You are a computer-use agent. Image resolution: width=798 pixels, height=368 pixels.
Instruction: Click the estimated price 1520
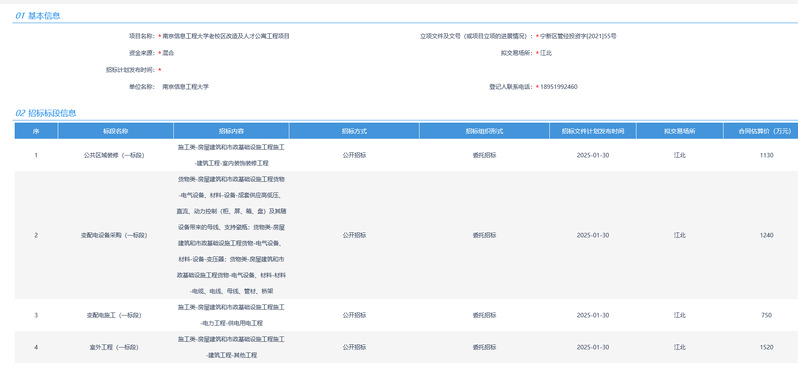[766, 347]
